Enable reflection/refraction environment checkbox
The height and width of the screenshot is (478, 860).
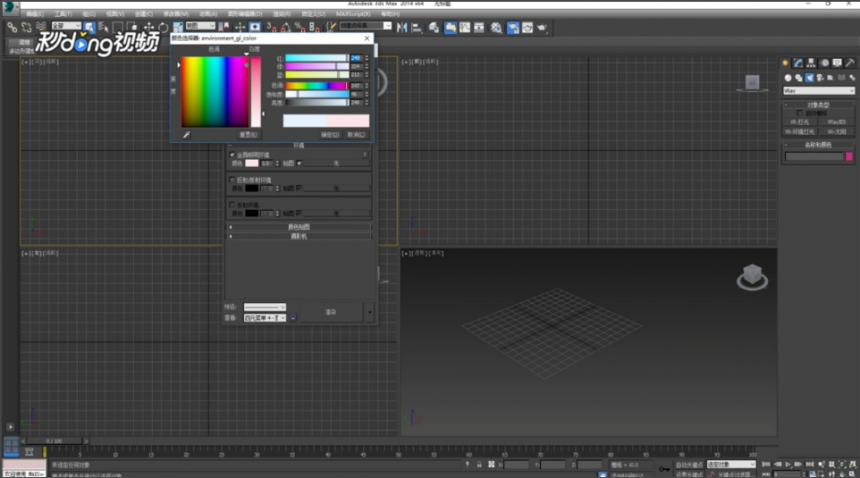[x=232, y=180]
